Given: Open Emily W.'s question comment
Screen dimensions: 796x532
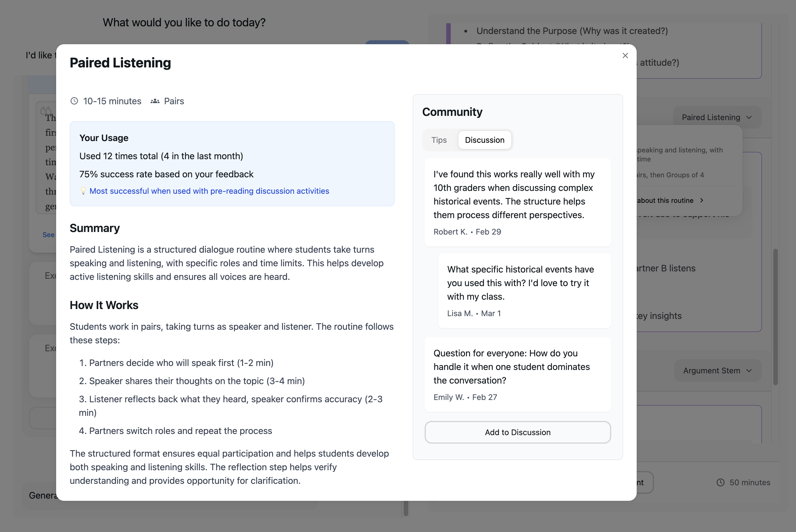Looking at the screenshot, I should [517, 374].
